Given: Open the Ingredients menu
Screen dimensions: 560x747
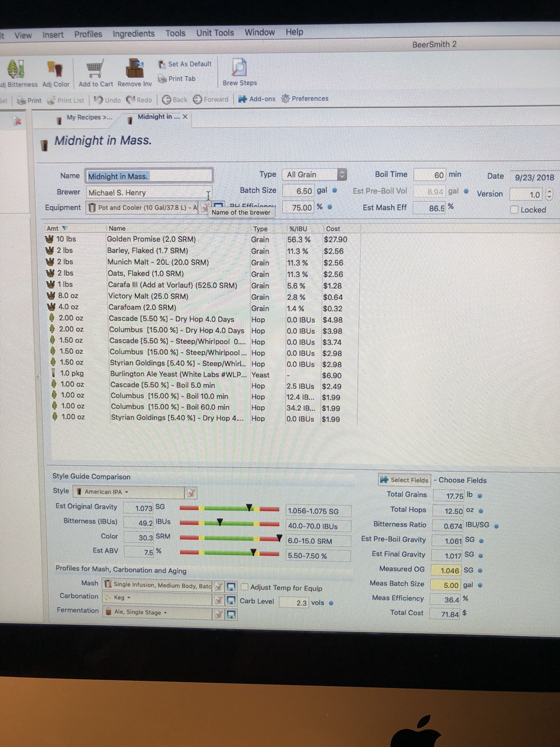Looking at the screenshot, I should 133,34.
